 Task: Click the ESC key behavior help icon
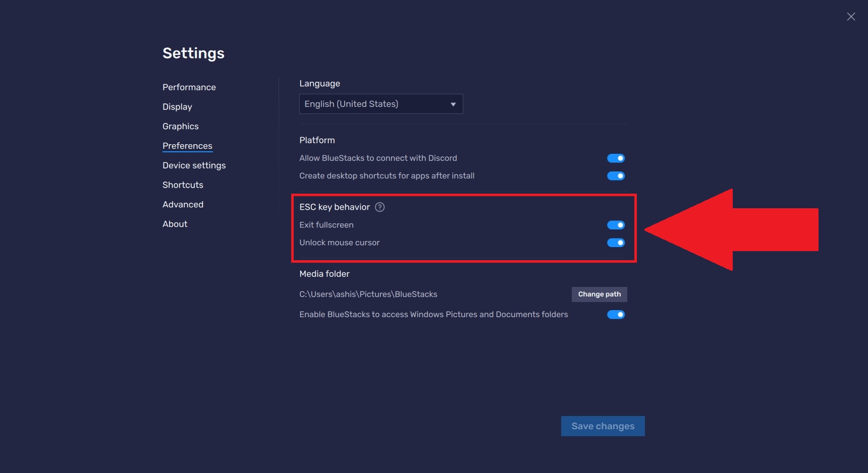(x=379, y=207)
